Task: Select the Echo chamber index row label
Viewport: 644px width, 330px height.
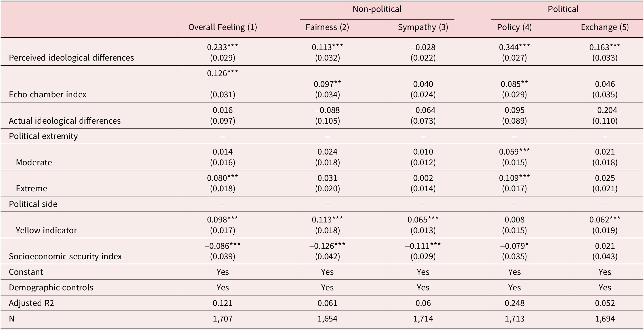Action: click(x=48, y=95)
